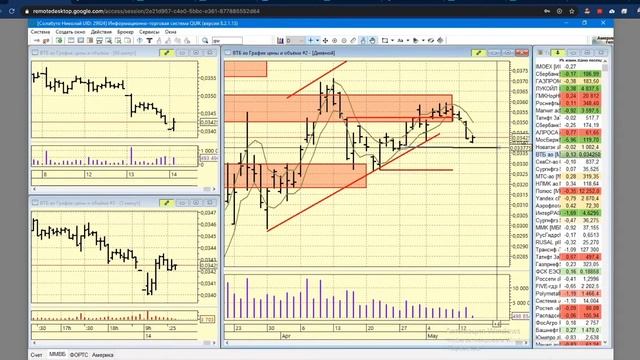The height and width of the screenshot is (360, 640).
Task: Select the ЛУКОЙЛ row in quotes table
Action: pos(568,89)
